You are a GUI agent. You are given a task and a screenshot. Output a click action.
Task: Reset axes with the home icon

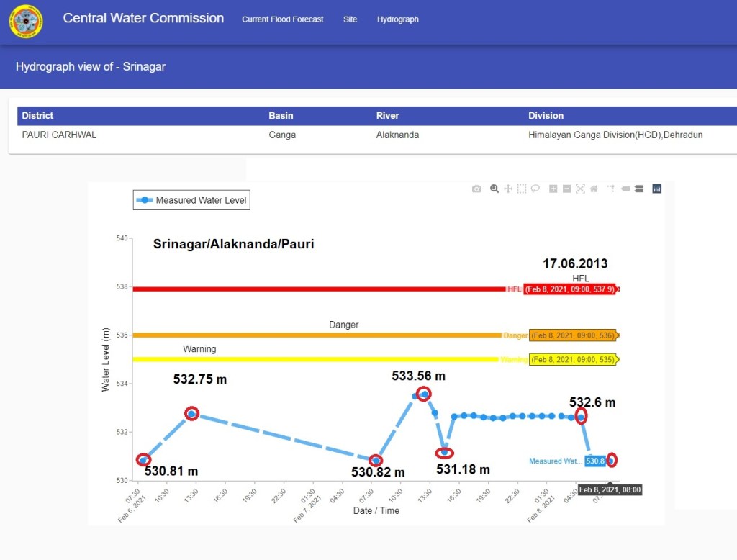(594, 189)
